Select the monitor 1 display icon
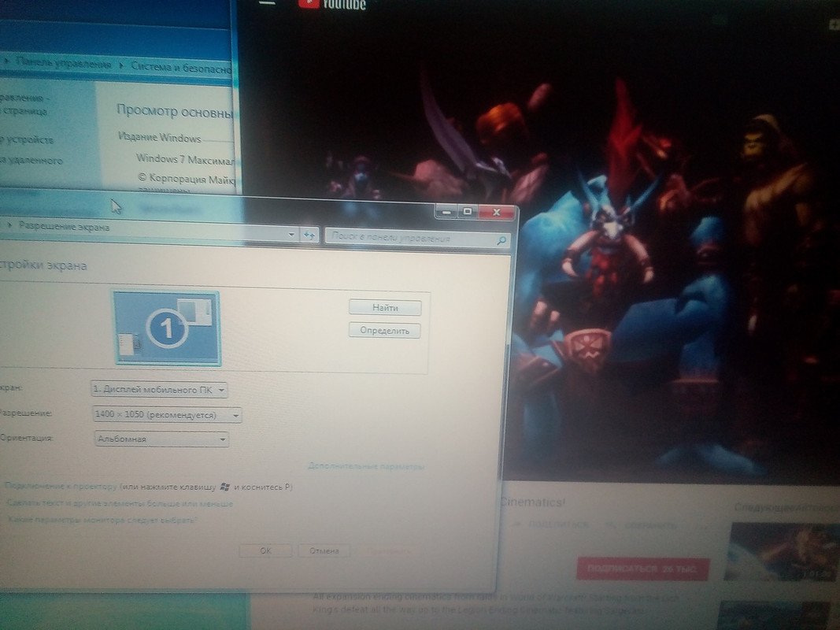The width and height of the screenshot is (840, 630). pyautogui.click(x=167, y=328)
